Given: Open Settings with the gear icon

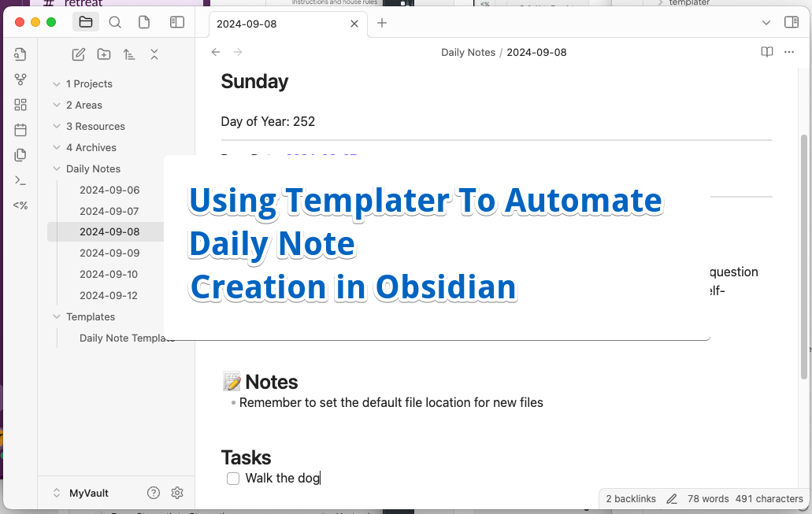Looking at the screenshot, I should click(176, 492).
